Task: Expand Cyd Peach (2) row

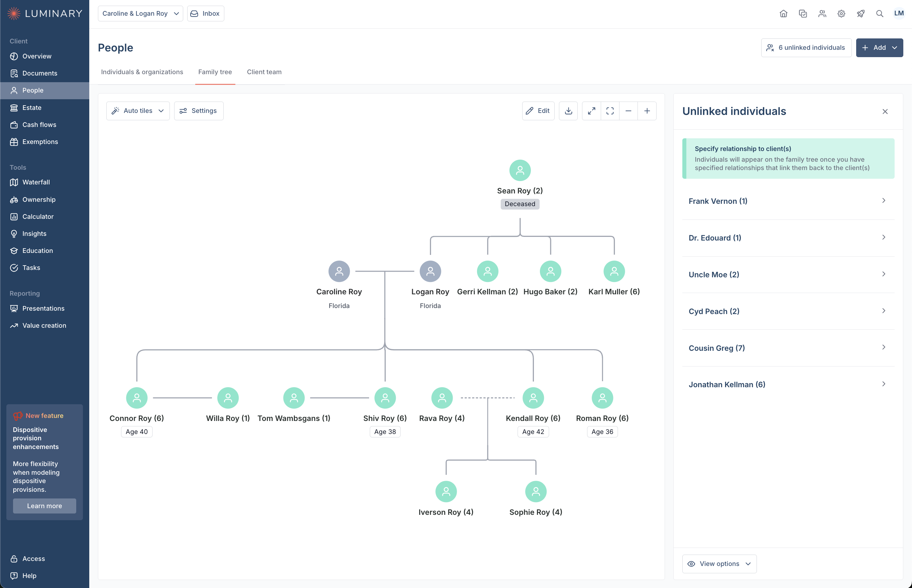Action: 788,311
